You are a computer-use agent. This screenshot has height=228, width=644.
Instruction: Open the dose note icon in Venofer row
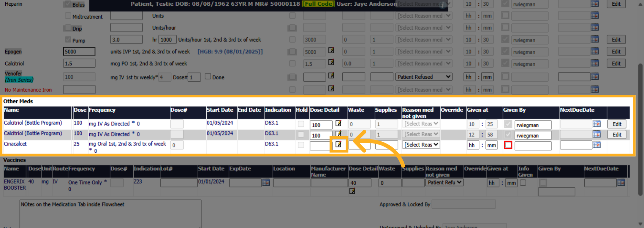coord(331,76)
